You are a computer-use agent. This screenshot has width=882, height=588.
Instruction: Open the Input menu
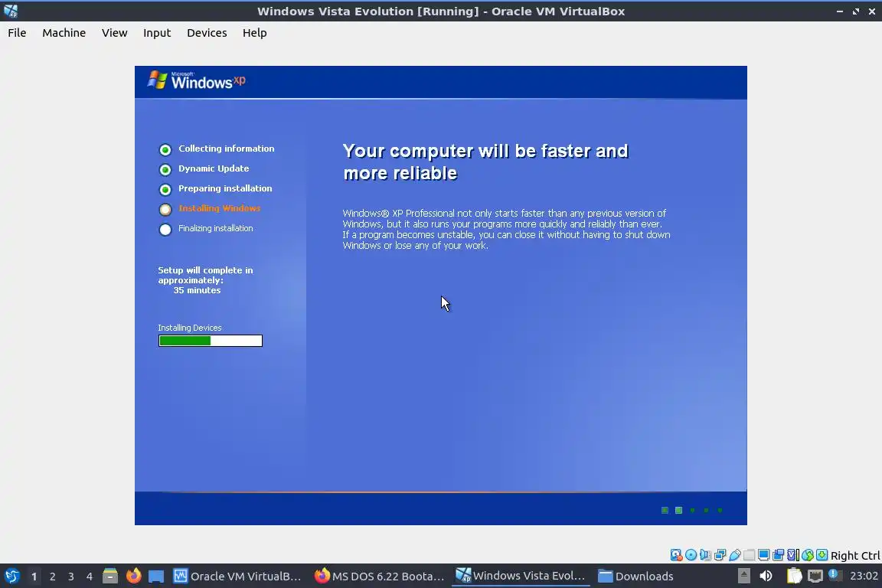pyautogui.click(x=157, y=33)
